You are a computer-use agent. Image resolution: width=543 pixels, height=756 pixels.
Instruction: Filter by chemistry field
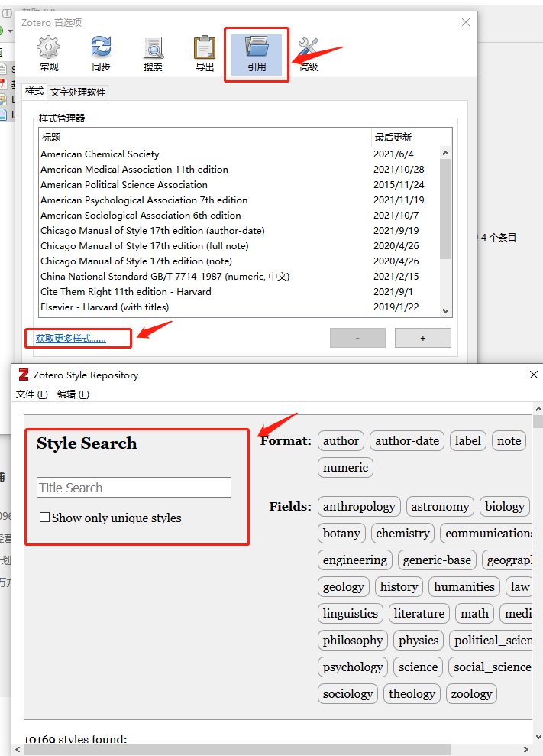click(x=402, y=533)
